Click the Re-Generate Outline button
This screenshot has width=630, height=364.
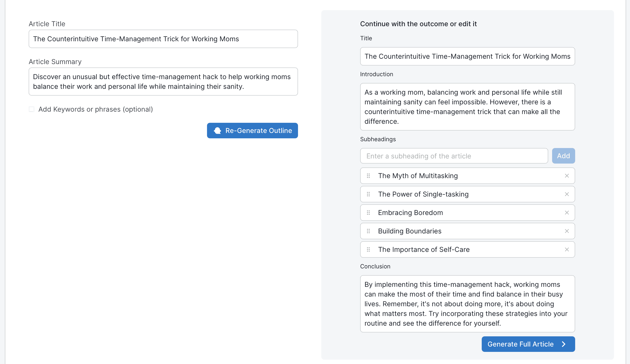252,131
